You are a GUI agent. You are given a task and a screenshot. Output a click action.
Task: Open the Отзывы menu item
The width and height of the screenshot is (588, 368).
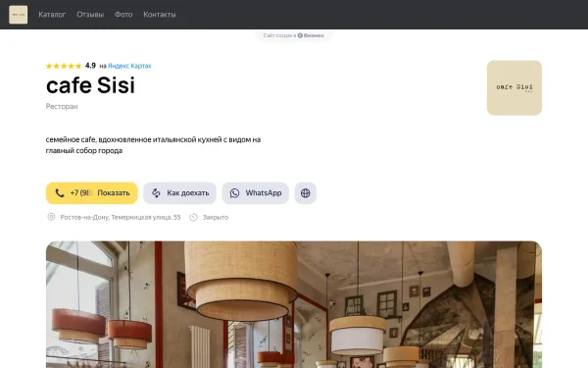[90, 15]
